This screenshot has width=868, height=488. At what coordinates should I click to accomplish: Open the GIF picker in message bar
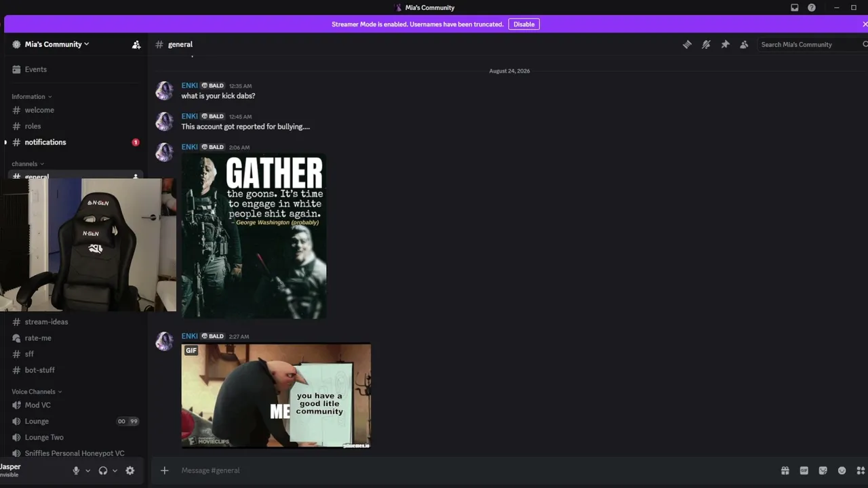(x=804, y=470)
